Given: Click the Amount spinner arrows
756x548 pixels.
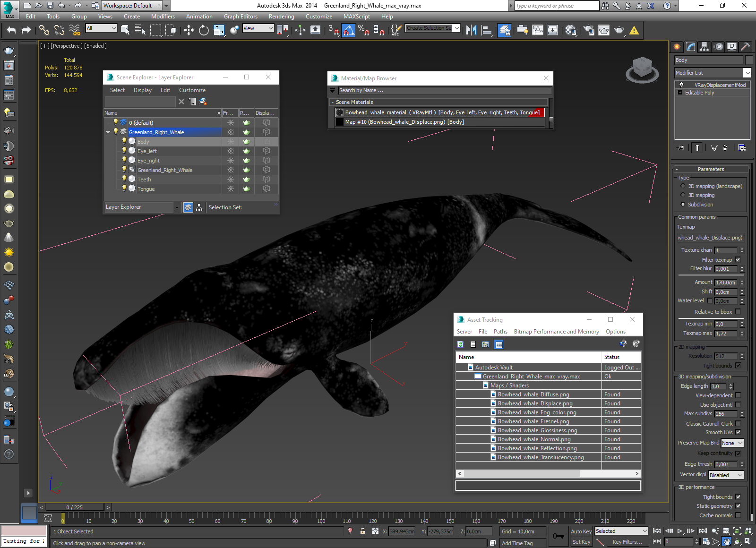Looking at the screenshot, I should (x=742, y=283).
